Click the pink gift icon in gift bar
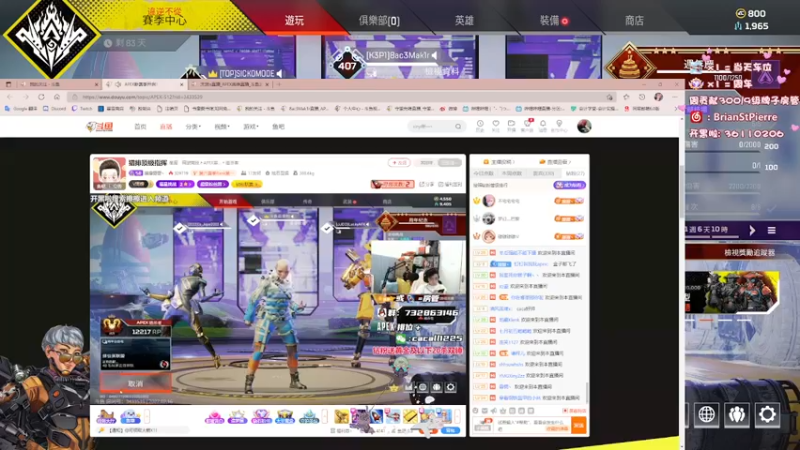The height and width of the screenshot is (450, 800). [214, 417]
